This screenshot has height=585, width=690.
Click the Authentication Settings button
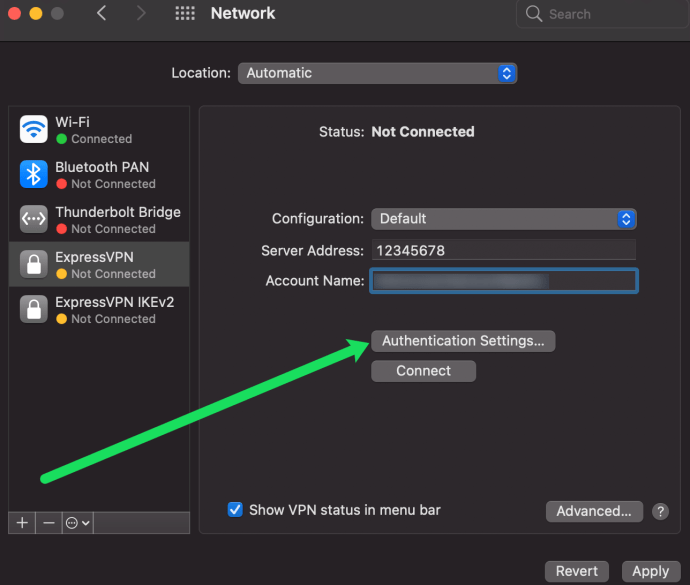pyautogui.click(x=463, y=341)
